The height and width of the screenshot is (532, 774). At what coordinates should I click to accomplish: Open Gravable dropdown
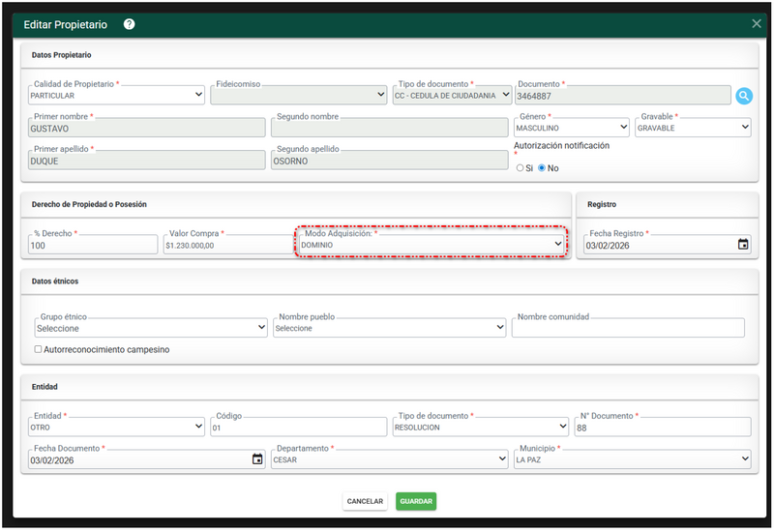(693, 128)
